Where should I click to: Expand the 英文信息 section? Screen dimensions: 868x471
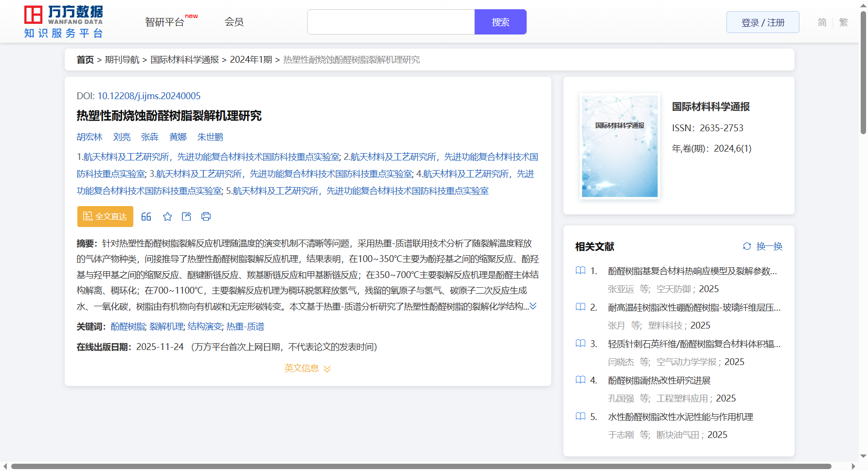[x=307, y=368]
